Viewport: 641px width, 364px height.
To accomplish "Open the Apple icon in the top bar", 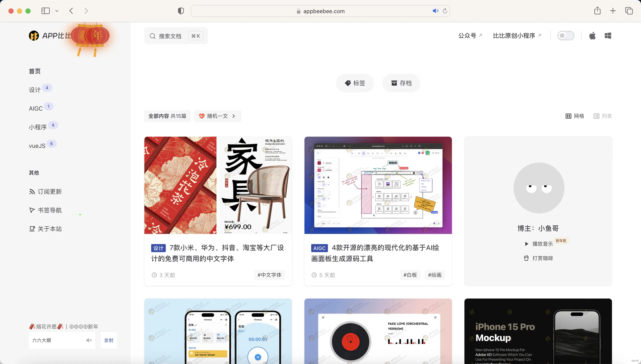I will click(592, 36).
